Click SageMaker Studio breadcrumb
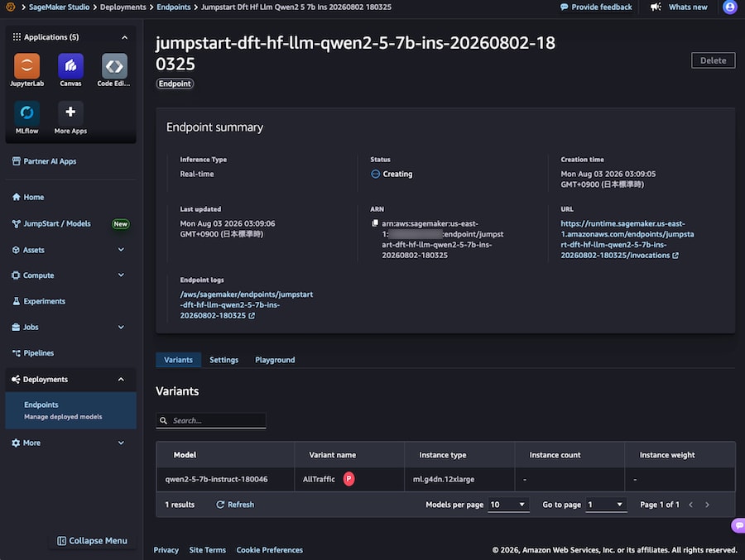 click(59, 7)
